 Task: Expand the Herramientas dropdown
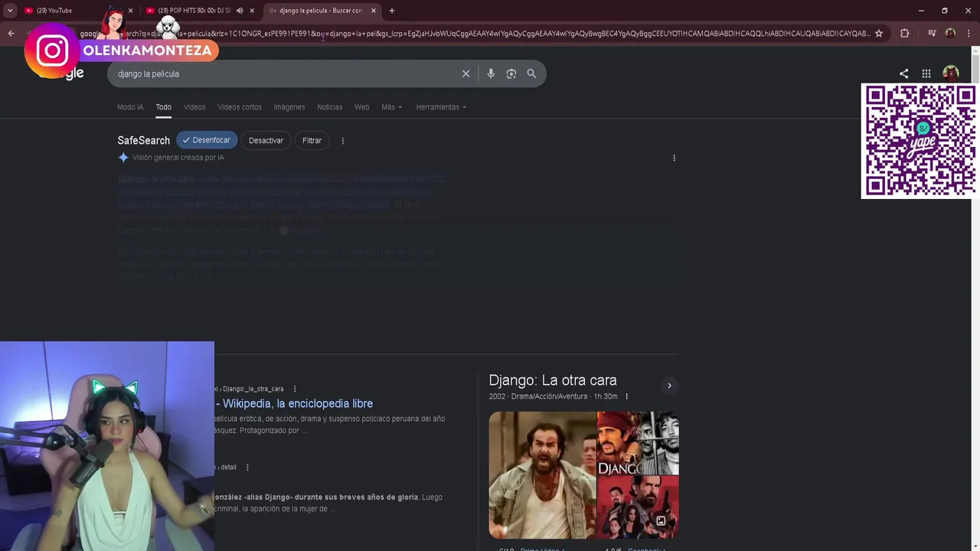pos(441,107)
